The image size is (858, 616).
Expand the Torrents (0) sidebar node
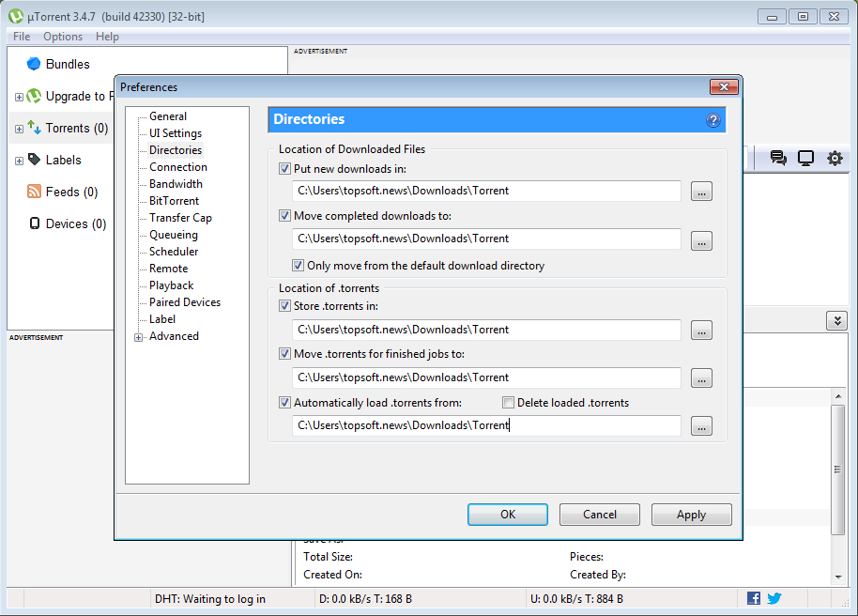click(19, 130)
